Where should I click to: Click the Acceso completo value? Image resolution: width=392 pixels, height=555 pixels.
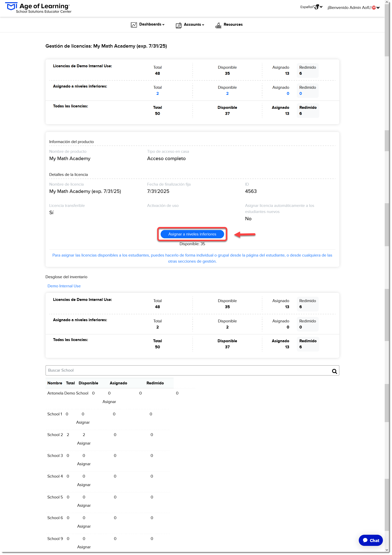pyautogui.click(x=167, y=158)
